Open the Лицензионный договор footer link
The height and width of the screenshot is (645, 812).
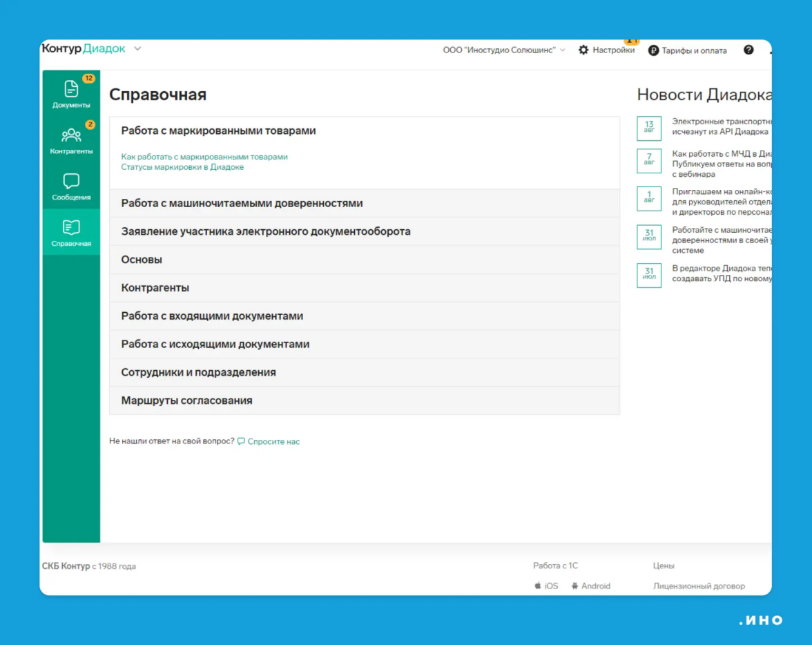pos(699,586)
